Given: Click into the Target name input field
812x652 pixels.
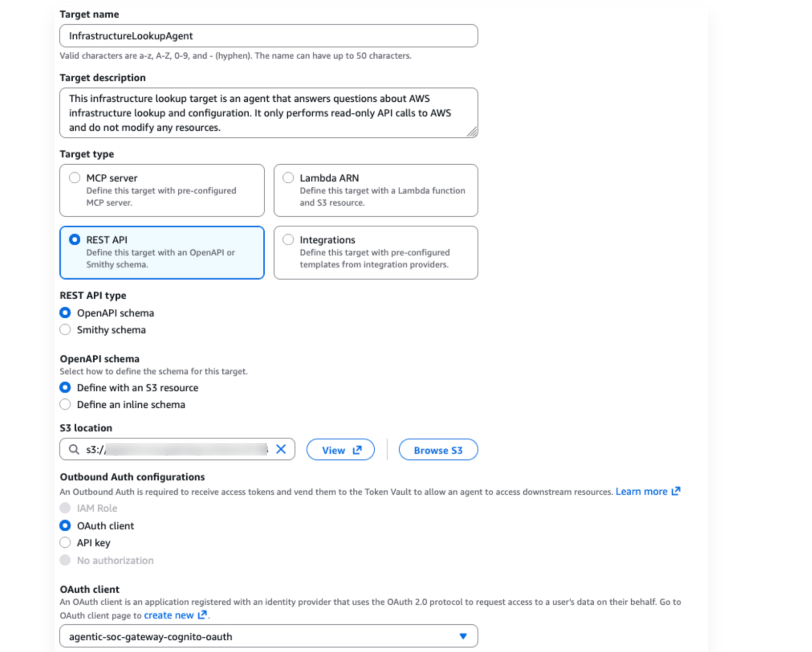Looking at the screenshot, I should [x=268, y=36].
